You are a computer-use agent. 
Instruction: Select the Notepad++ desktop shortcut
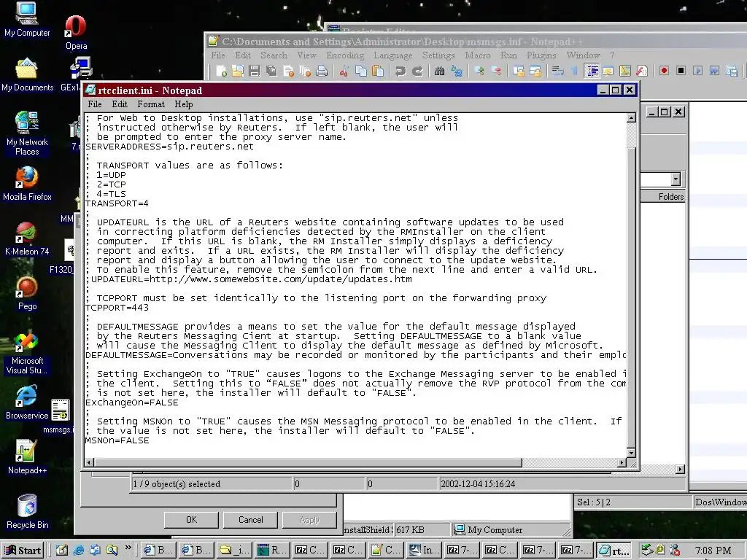[x=27, y=457]
